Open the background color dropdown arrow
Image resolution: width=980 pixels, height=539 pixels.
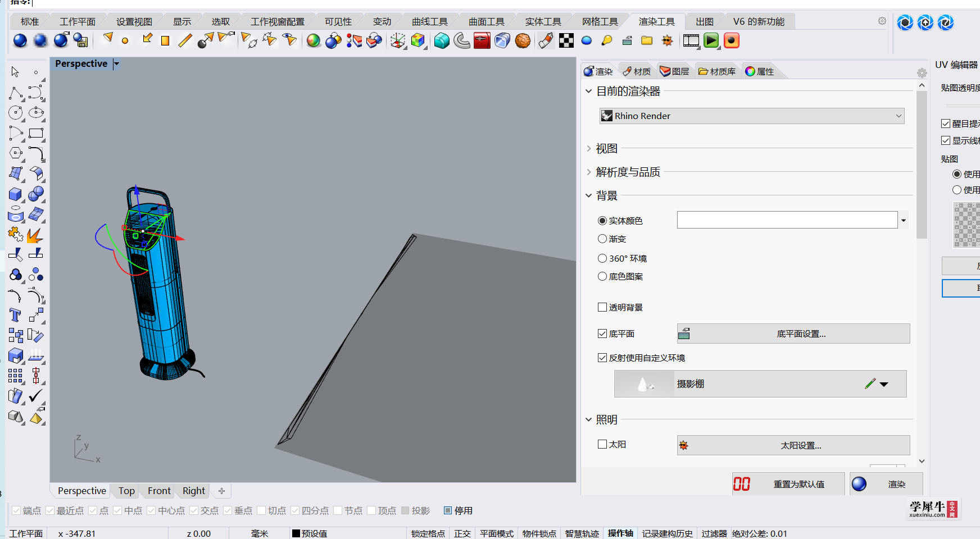click(x=904, y=220)
